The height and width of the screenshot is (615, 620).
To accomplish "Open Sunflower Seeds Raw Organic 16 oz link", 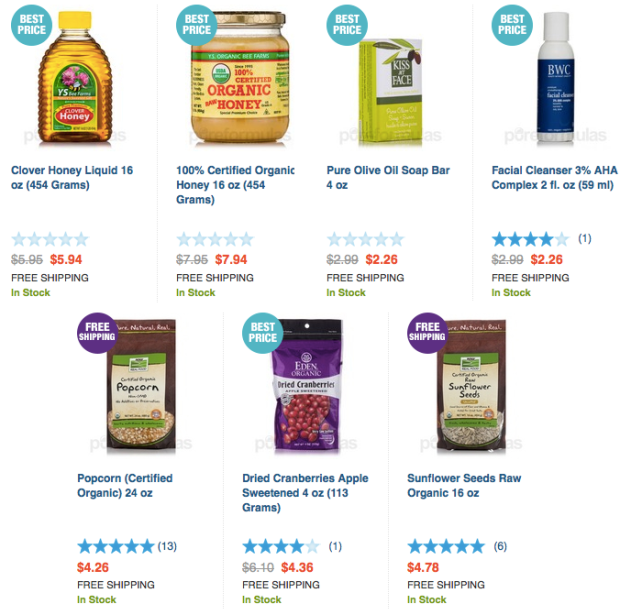I will 464,485.
